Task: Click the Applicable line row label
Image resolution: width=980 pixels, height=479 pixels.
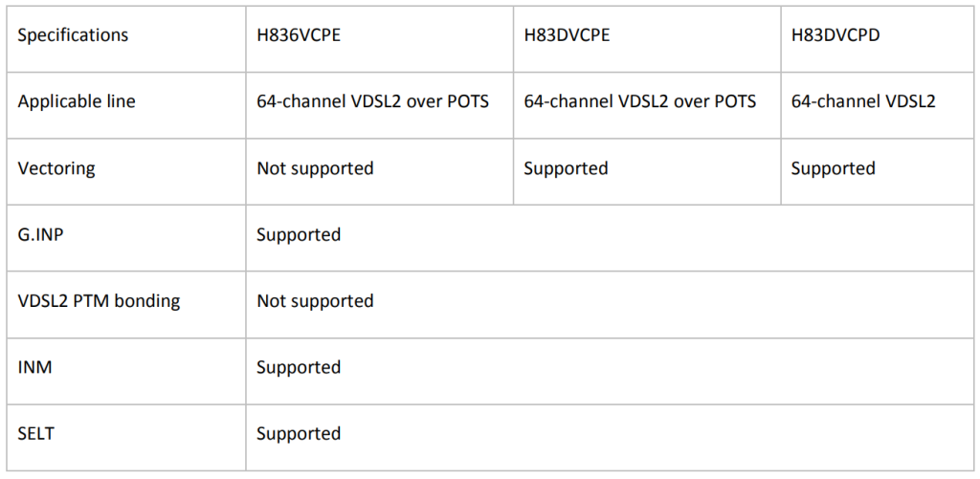Action: click(x=77, y=101)
